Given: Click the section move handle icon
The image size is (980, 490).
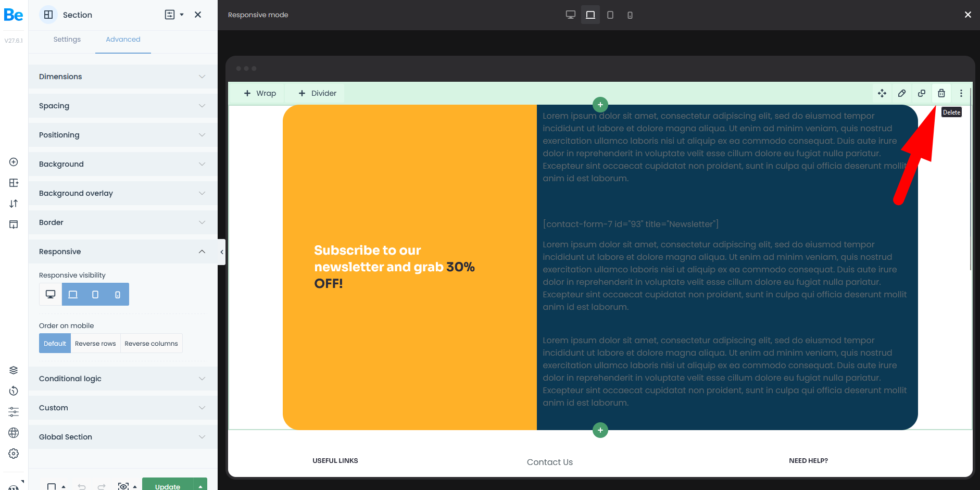Looking at the screenshot, I should pyautogui.click(x=882, y=93).
